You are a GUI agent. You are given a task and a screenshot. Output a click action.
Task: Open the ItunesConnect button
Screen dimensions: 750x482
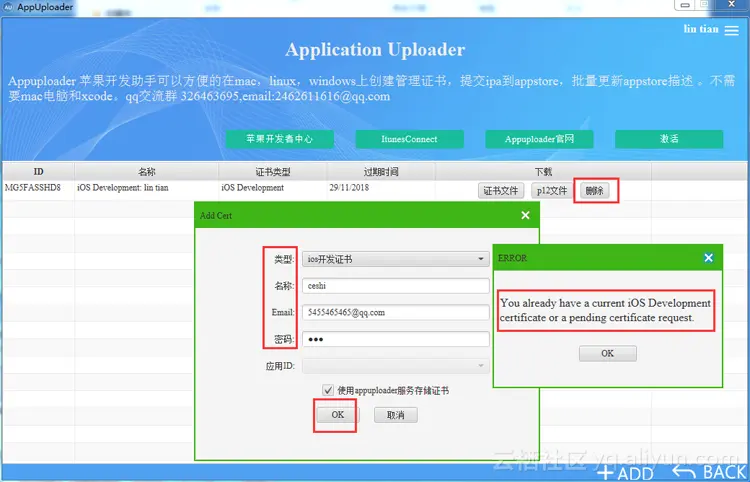(409, 139)
